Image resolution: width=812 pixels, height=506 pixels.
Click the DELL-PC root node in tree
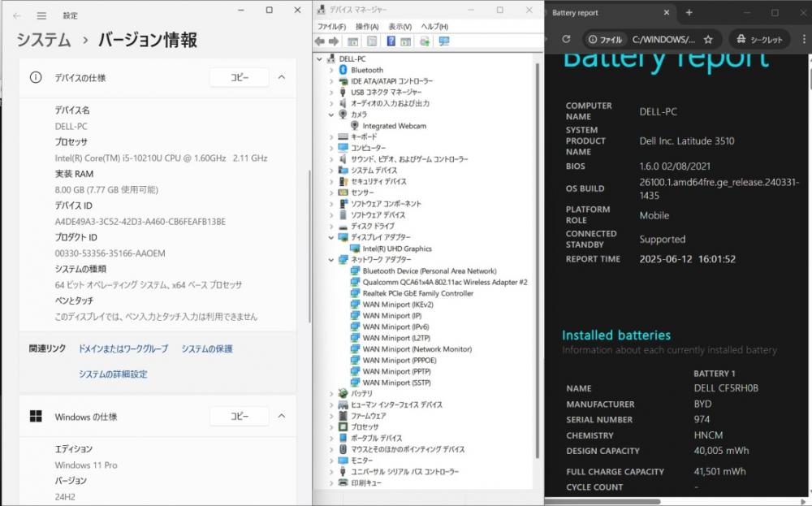coord(352,59)
